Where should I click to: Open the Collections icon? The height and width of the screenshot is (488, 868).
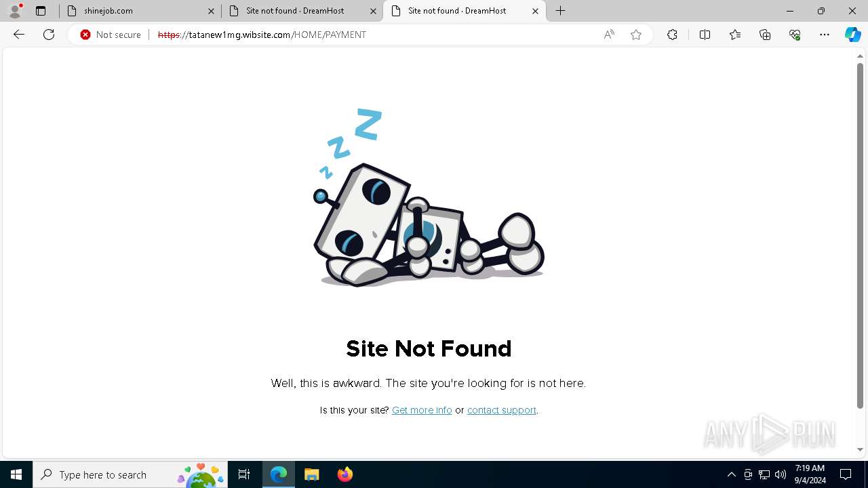click(x=765, y=35)
